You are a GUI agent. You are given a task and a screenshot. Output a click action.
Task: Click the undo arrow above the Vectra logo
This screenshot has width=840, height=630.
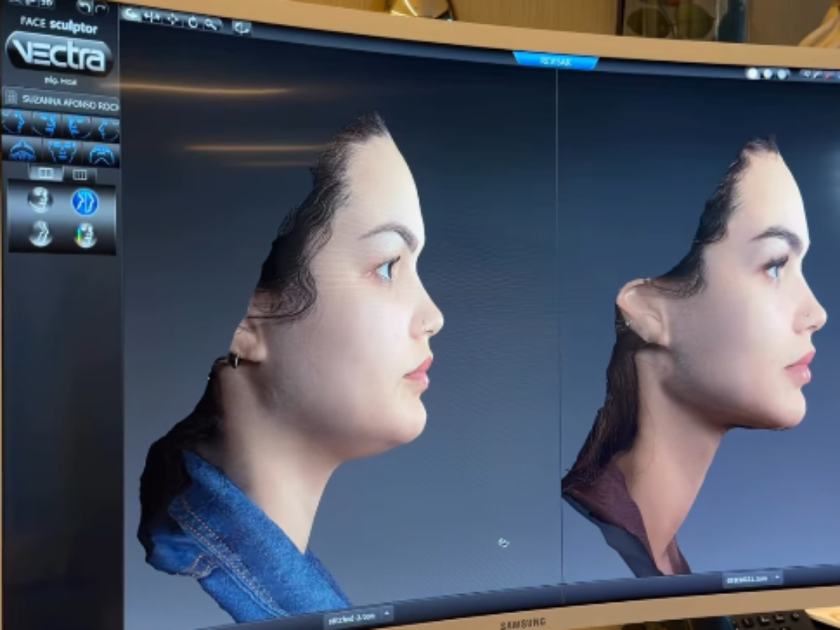coord(85,7)
